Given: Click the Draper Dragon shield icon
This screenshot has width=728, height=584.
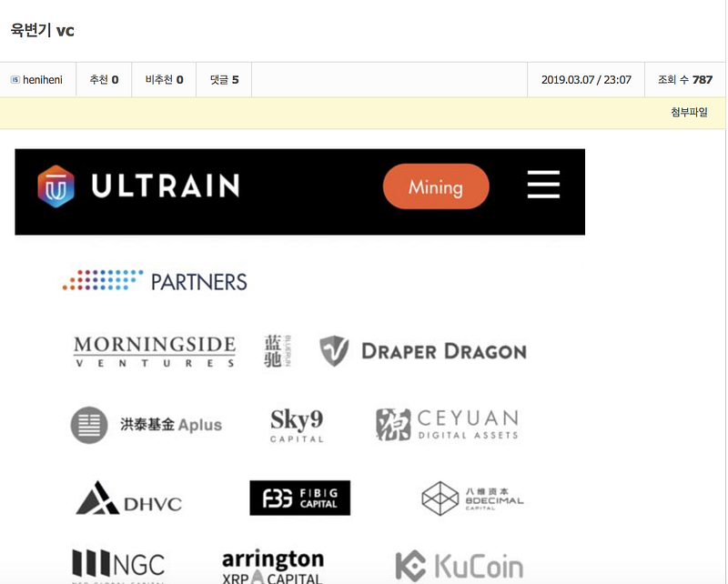Looking at the screenshot, I should pyautogui.click(x=334, y=351).
